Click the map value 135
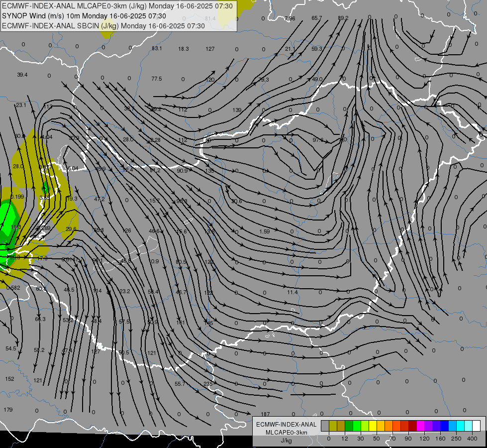The image size is (487, 448). tap(209, 171)
